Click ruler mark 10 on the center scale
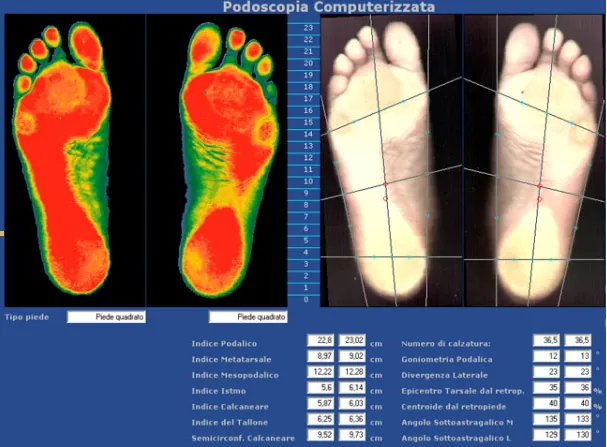607x447 pixels. coord(306,181)
